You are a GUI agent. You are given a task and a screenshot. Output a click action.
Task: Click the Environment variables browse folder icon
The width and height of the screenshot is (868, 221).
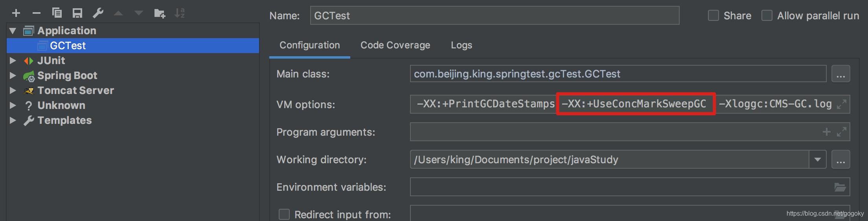point(840,187)
